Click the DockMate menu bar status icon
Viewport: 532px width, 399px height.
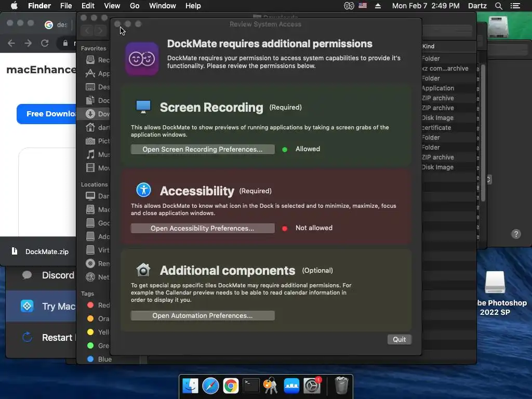coord(349,6)
